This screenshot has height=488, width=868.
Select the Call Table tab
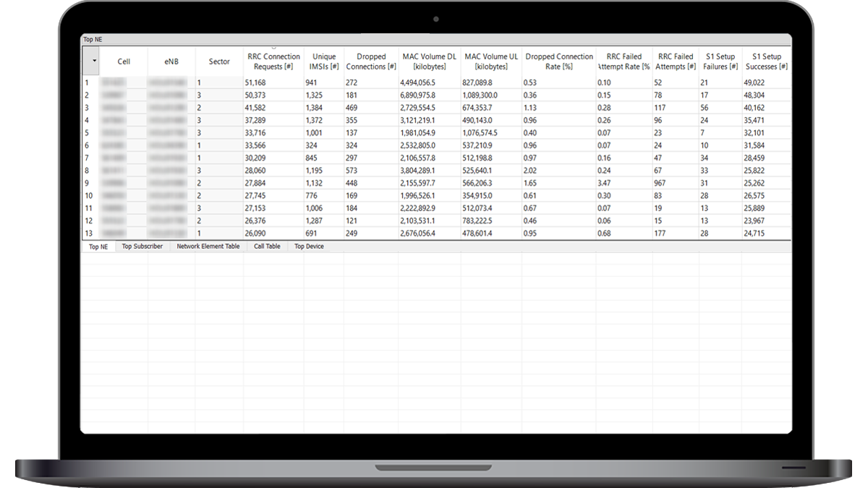(267, 247)
